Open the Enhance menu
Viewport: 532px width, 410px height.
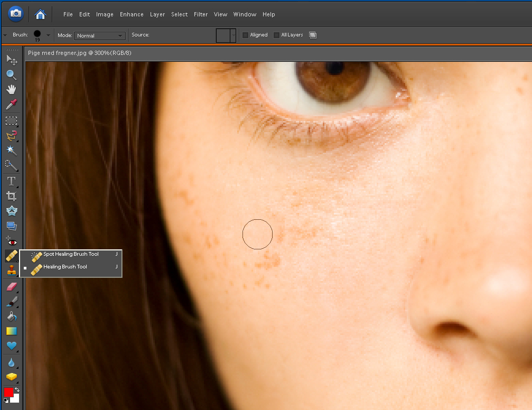[x=132, y=14]
